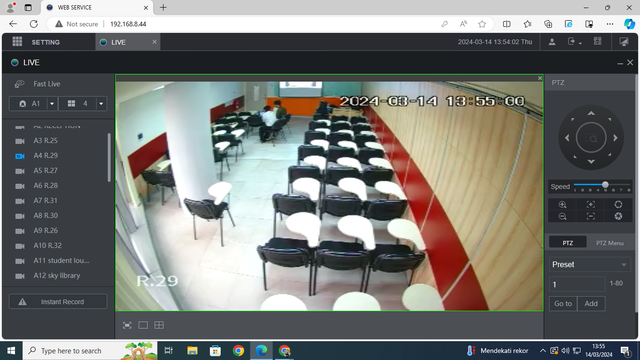Open File Explorer from taskbar
640x360 pixels.
[192, 351]
